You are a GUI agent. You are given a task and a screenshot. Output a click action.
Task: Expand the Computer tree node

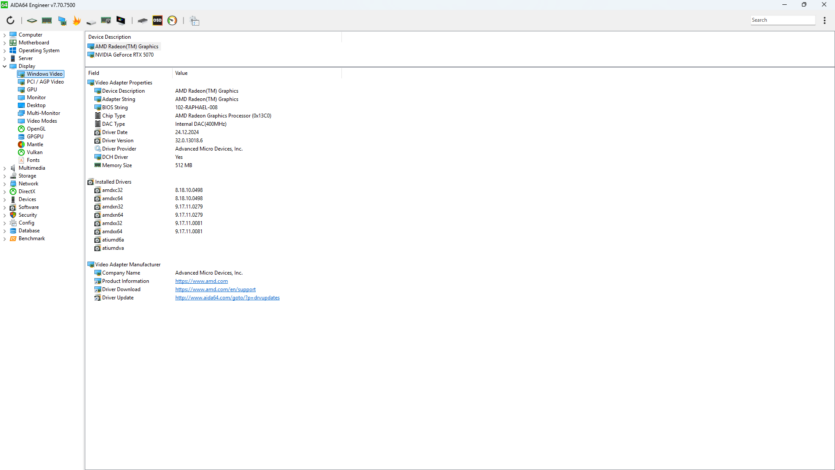[x=5, y=35]
